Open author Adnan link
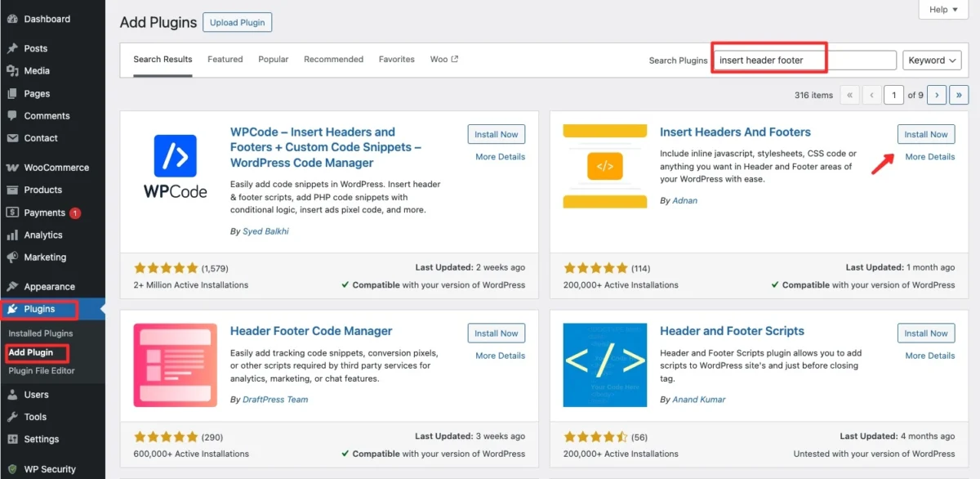 (684, 200)
